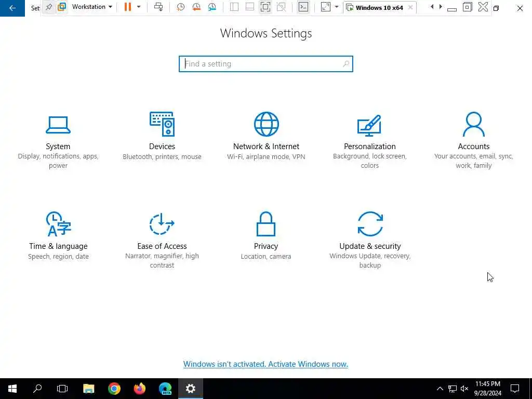This screenshot has height=399, width=532.
Task: Open the Windows Start menu
Action: pyautogui.click(x=12, y=389)
